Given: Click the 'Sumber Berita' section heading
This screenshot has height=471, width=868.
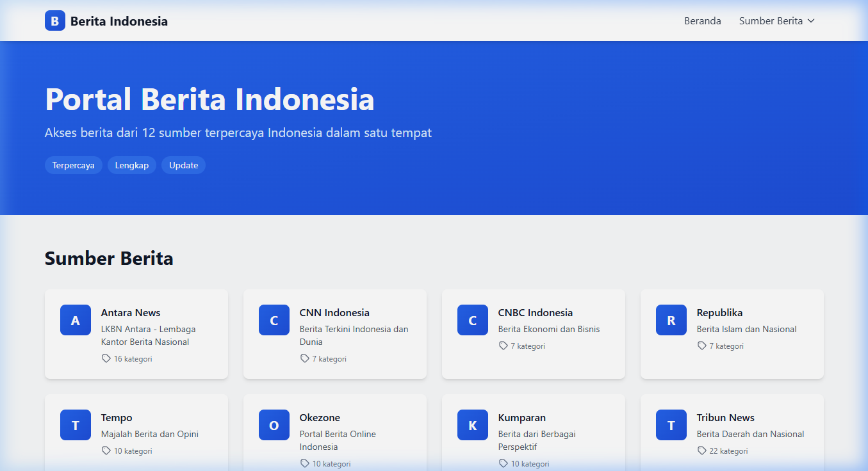Looking at the screenshot, I should pos(109,259).
